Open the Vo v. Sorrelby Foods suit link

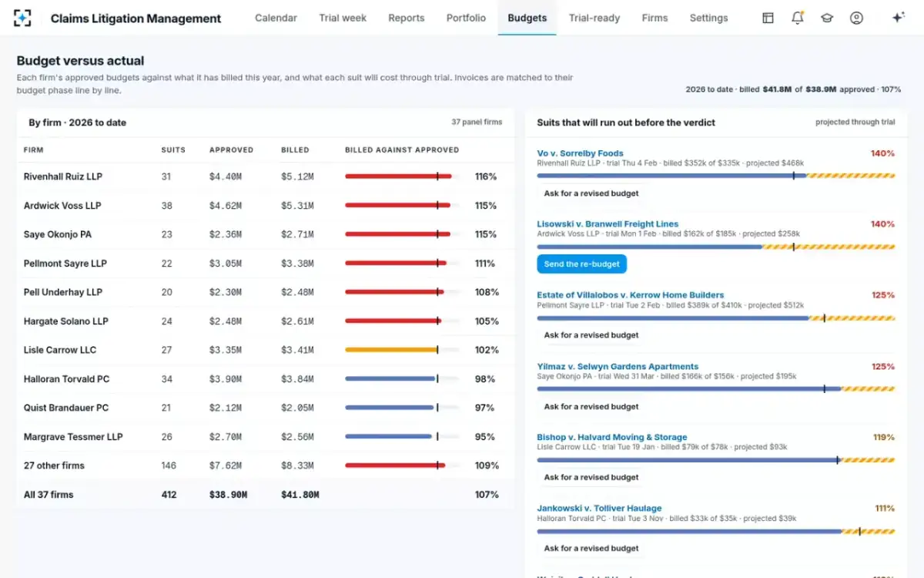[580, 153]
